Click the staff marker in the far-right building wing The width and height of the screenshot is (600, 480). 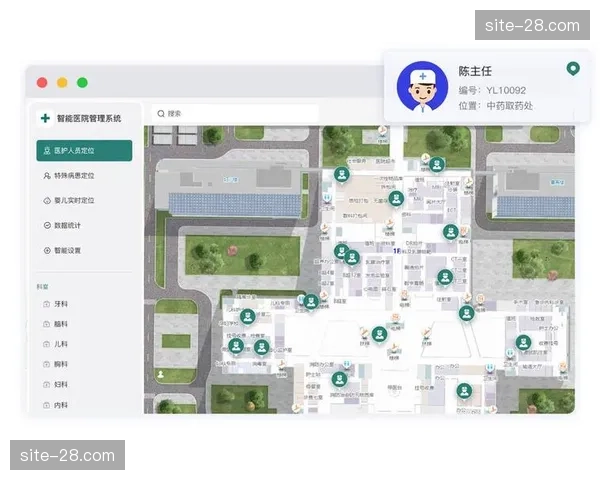point(523,343)
